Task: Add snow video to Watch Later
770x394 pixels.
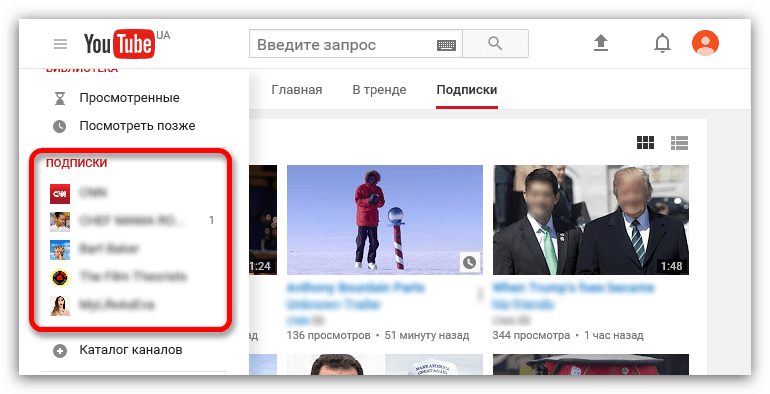Action: click(x=469, y=263)
